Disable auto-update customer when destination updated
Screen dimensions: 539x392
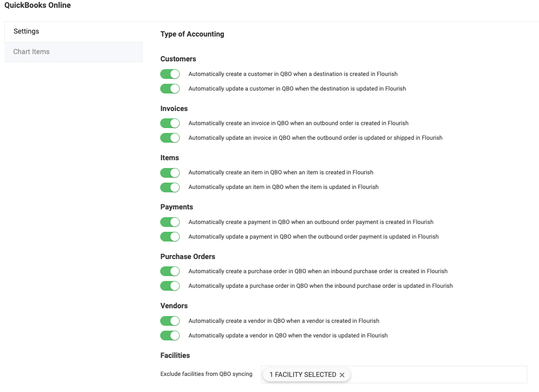click(170, 89)
